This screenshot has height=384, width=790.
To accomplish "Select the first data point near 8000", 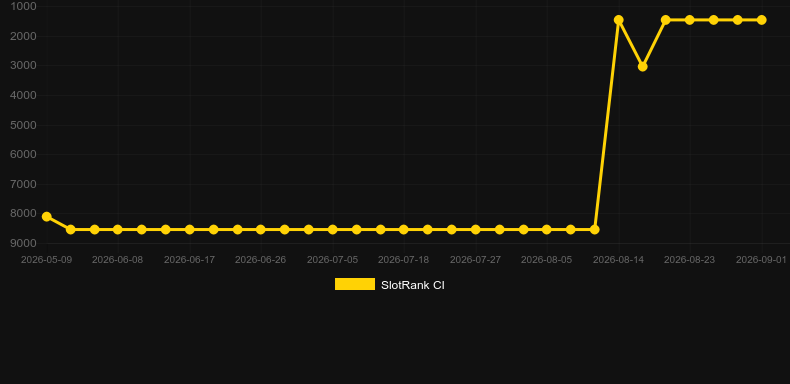I will (x=46, y=217).
